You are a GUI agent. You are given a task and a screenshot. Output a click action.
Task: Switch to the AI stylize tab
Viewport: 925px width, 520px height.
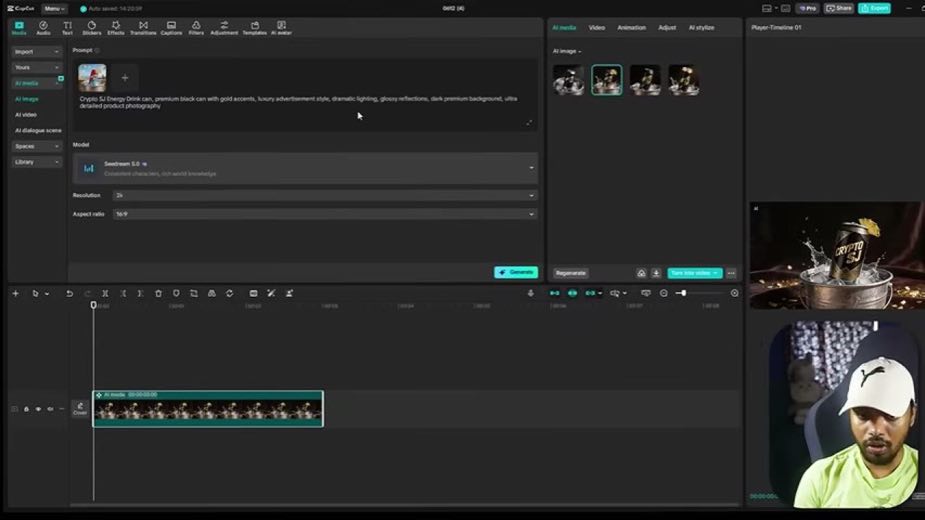701,28
